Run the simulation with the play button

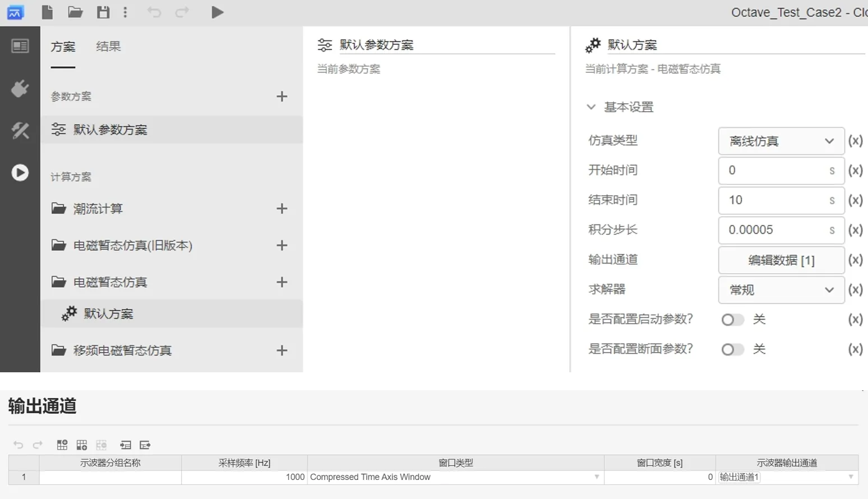(218, 12)
